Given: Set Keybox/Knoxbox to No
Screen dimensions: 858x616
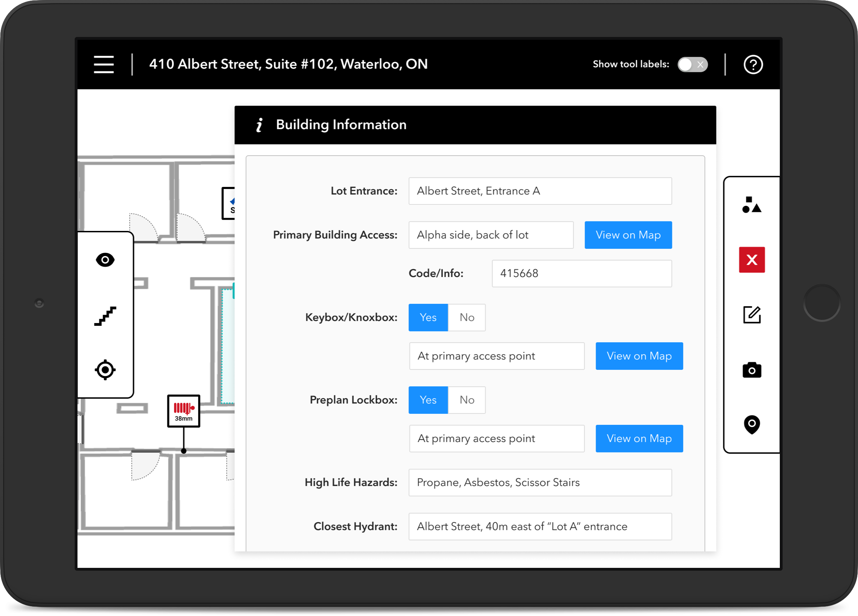Looking at the screenshot, I should (x=466, y=317).
